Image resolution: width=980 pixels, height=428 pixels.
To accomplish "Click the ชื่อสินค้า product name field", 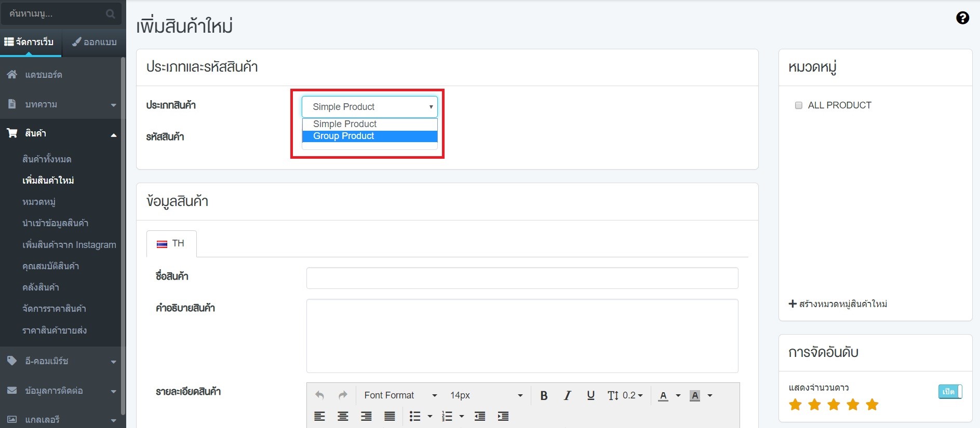I will pos(522,278).
